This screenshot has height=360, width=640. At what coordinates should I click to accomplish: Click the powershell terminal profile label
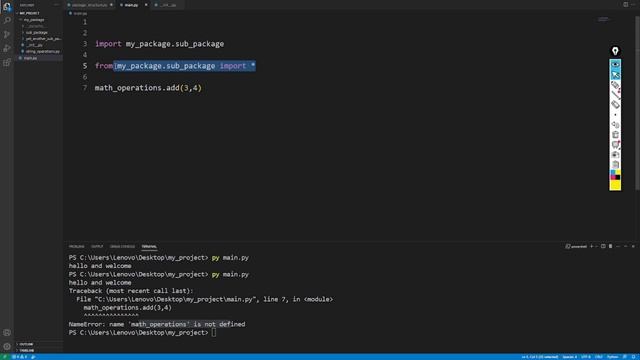[576, 247]
